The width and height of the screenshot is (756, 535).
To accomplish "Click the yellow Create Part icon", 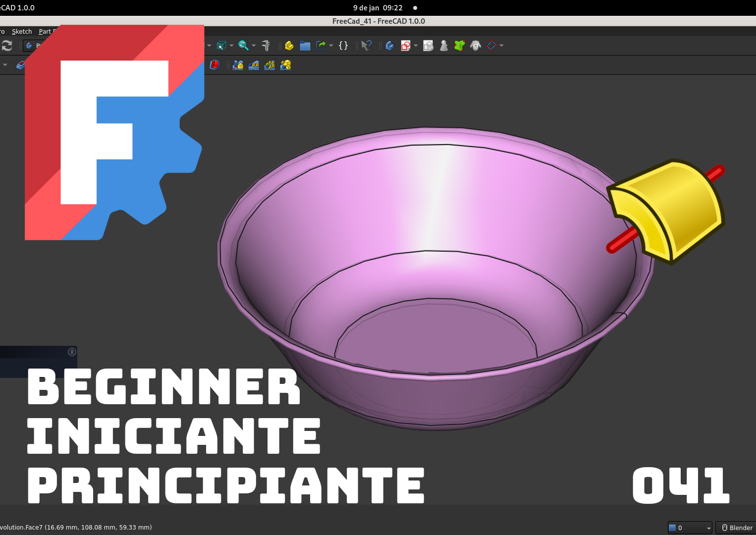I will (289, 46).
